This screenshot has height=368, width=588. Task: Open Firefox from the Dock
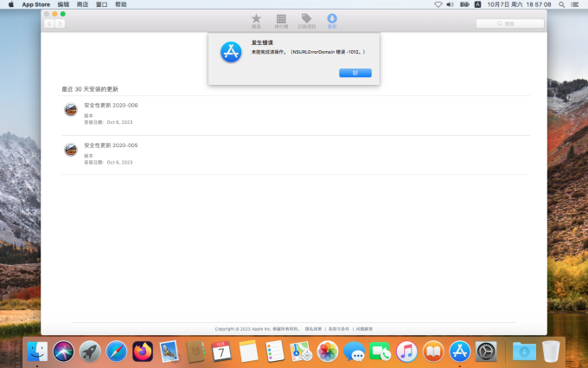coord(143,352)
